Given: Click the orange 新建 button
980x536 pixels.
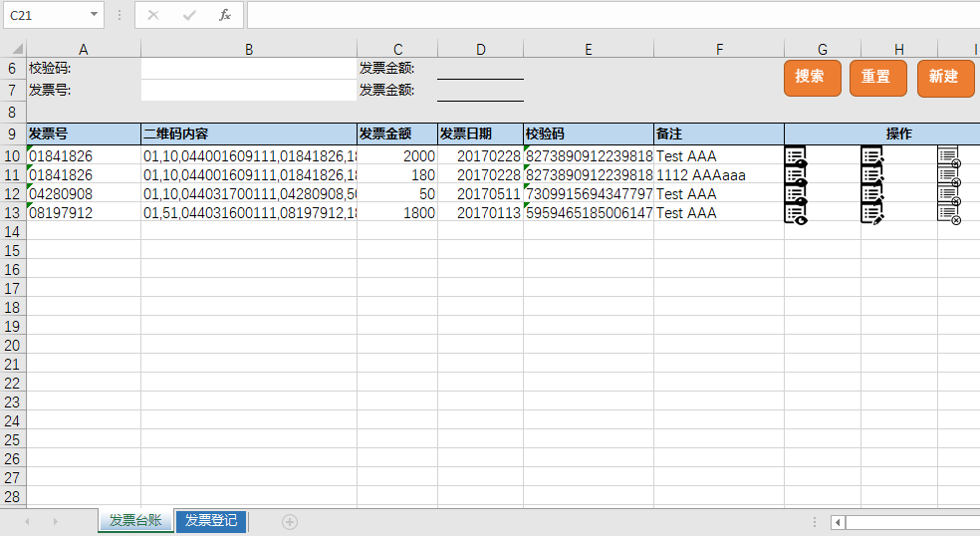Looking at the screenshot, I should [944, 78].
